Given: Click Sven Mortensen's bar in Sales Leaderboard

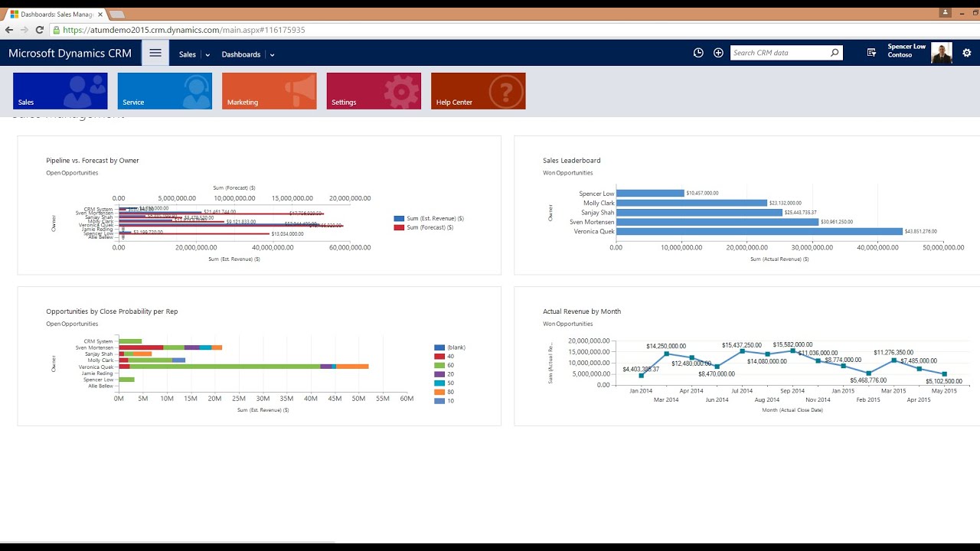Looking at the screenshot, I should tap(717, 222).
